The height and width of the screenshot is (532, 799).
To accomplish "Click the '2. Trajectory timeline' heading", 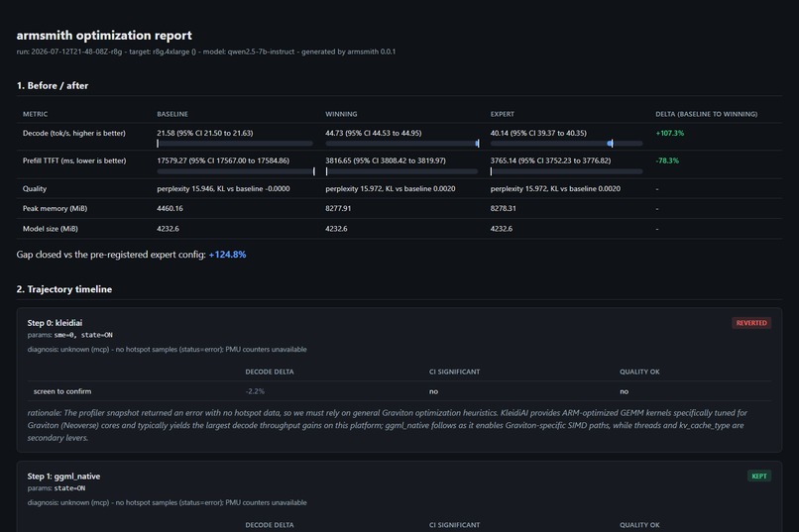I will [x=64, y=289].
